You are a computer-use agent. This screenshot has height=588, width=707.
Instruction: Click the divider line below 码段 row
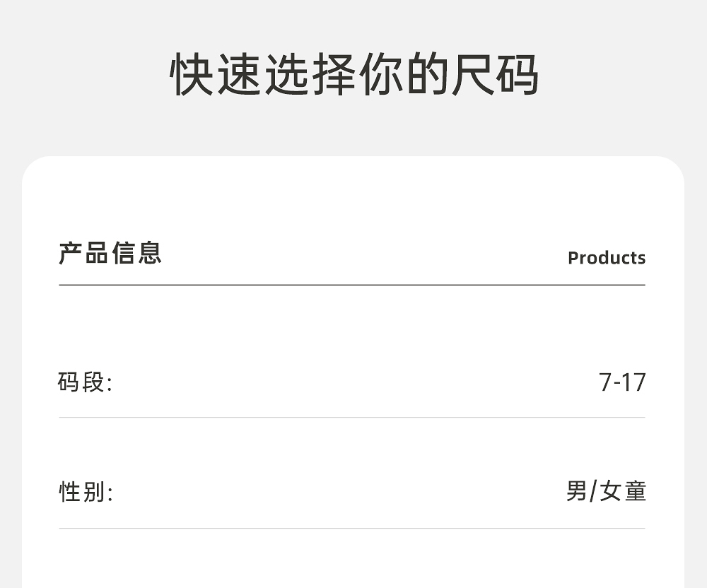click(352, 418)
